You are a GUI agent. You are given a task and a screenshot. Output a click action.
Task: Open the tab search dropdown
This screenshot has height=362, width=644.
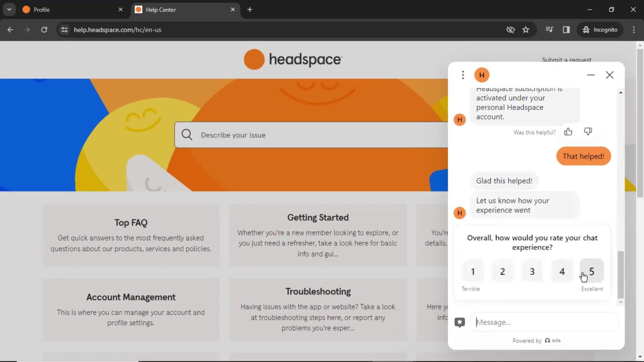(9, 9)
